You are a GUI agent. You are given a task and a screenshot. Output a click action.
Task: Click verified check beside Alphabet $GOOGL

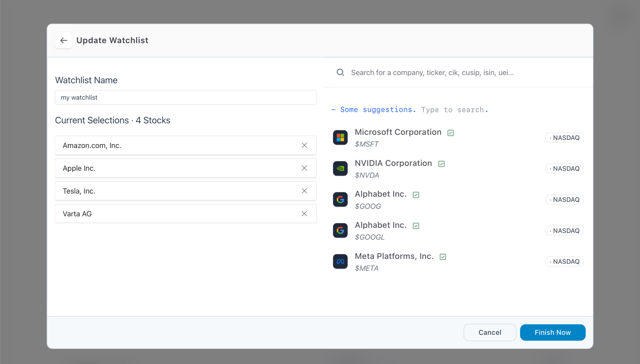click(x=416, y=226)
